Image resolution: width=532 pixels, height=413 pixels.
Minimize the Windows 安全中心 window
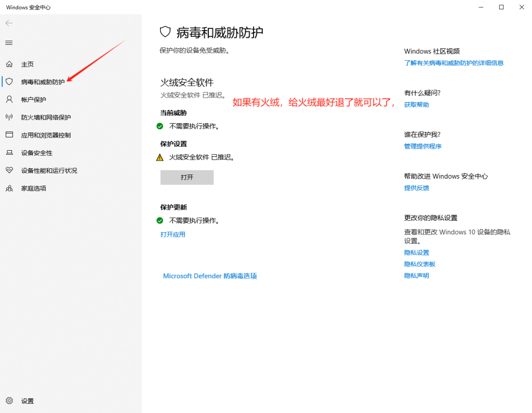click(x=481, y=7)
